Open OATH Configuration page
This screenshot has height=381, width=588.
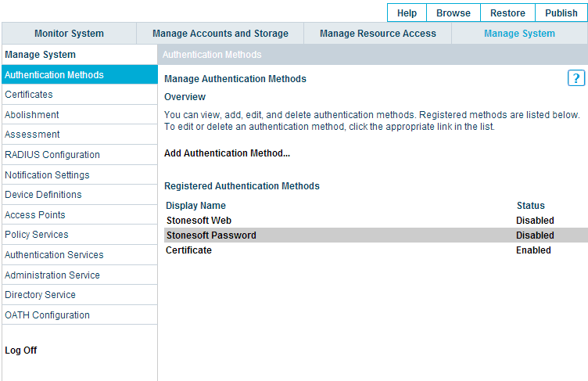click(x=47, y=315)
